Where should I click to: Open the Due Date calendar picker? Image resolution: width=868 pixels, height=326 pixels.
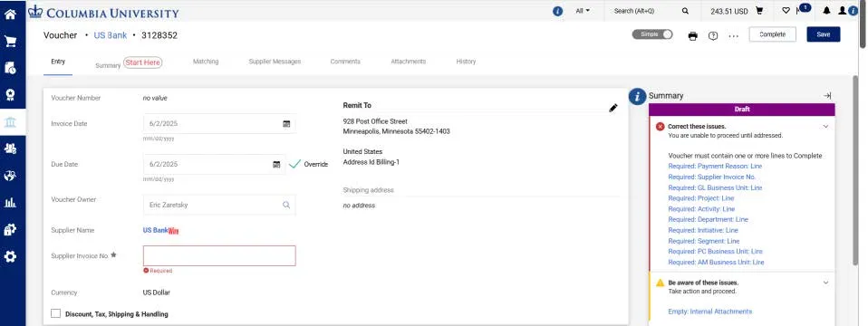click(276, 165)
